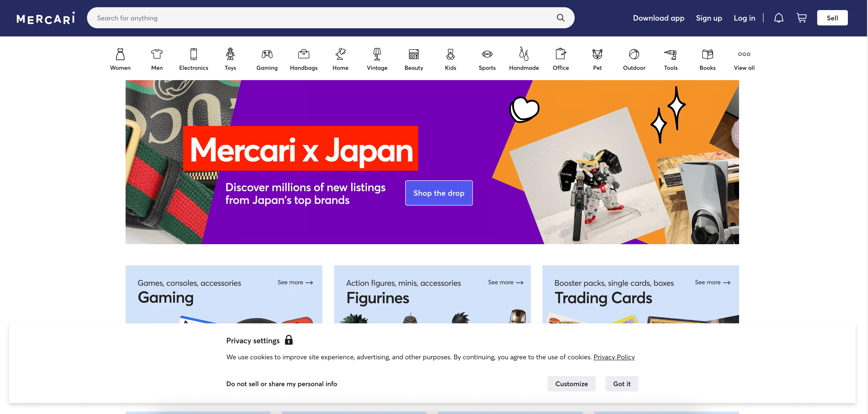Click Log in in the header

pos(744,18)
